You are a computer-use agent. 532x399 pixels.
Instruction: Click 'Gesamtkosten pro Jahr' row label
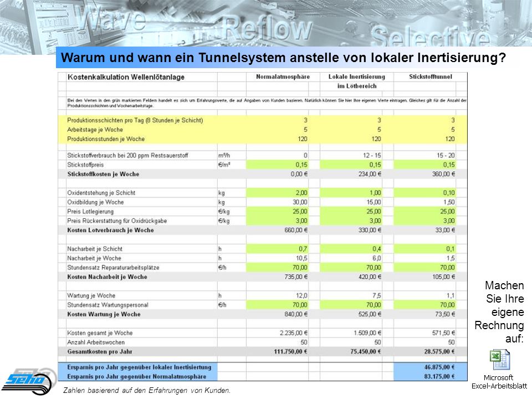point(100,351)
